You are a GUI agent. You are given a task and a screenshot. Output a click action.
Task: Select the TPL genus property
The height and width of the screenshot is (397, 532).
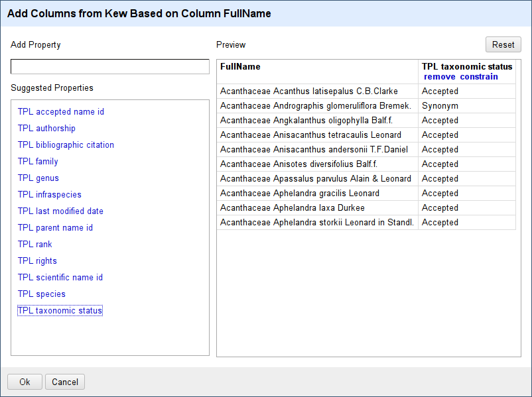38,178
